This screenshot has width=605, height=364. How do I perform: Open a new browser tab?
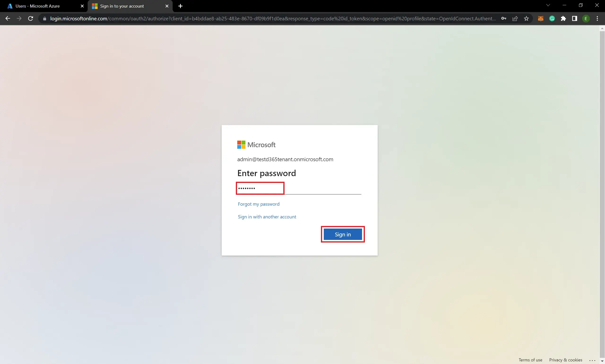[181, 6]
